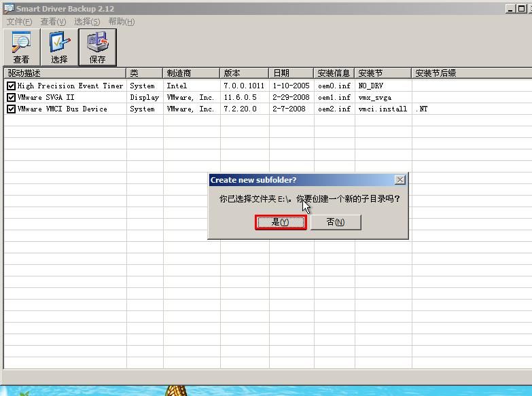Click the oem2.inf cell

(334, 109)
